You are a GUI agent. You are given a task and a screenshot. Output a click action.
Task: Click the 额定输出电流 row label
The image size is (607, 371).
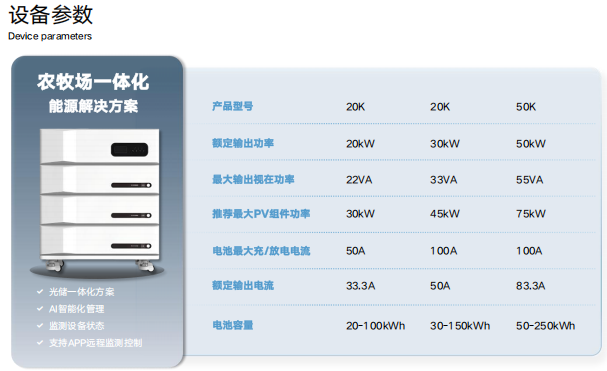pyautogui.click(x=243, y=286)
